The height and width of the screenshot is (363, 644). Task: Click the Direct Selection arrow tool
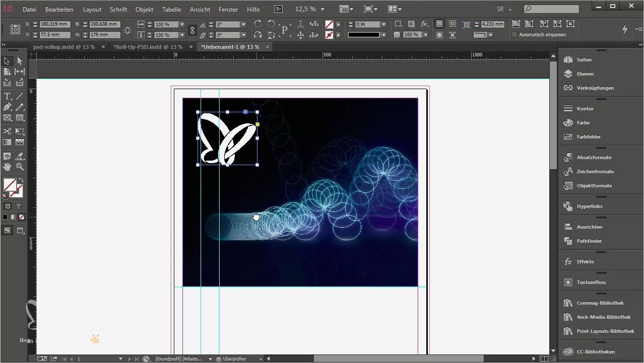pos(20,61)
